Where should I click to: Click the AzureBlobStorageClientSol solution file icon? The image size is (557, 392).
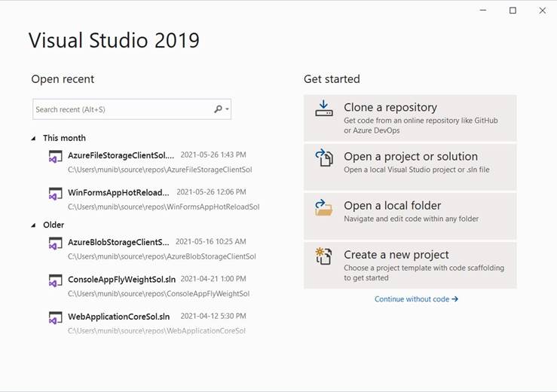pyautogui.click(x=55, y=243)
